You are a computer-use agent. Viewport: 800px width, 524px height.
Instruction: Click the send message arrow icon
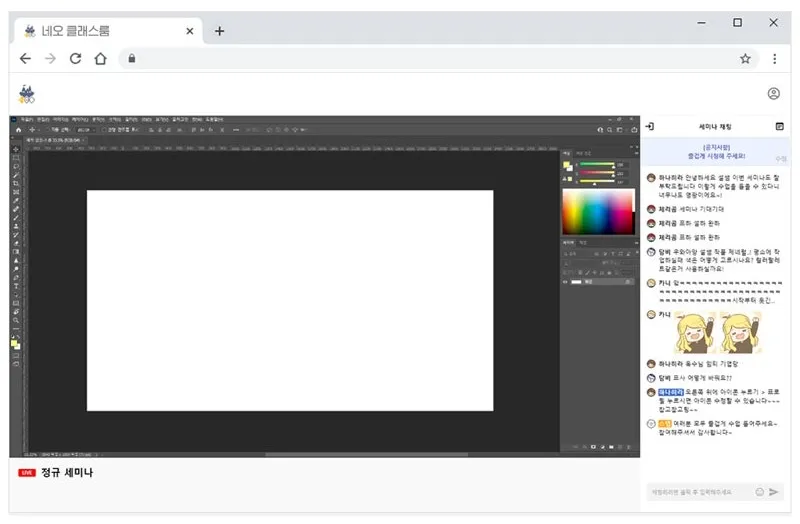tap(774, 492)
